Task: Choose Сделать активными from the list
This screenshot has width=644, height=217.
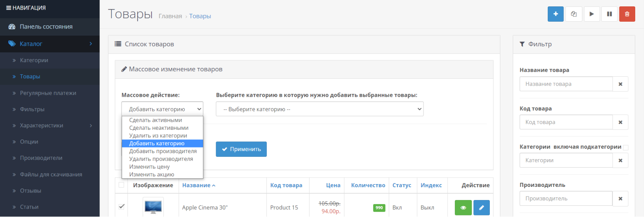Action: 162,120
